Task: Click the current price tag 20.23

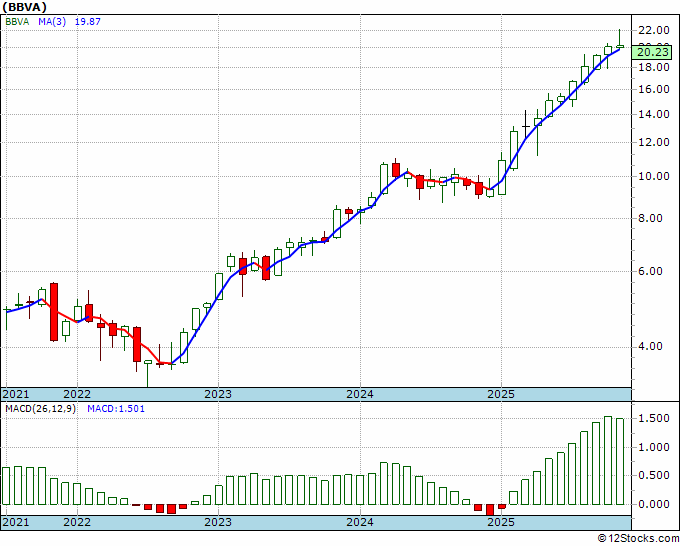Action: click(x=654, y=52)
